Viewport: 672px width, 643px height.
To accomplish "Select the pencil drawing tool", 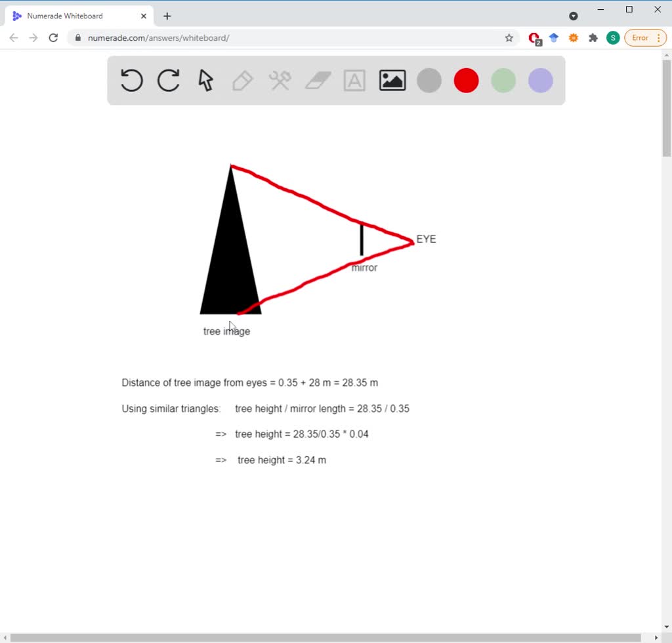I will [242, 80].
